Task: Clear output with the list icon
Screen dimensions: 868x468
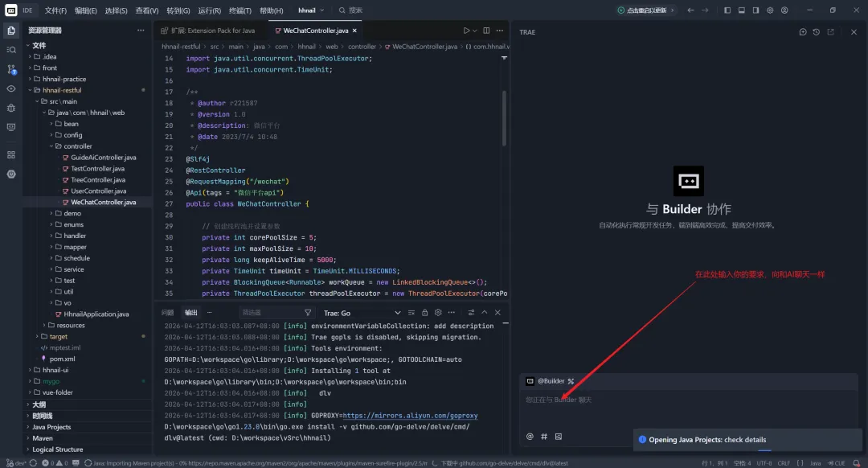Action: [x=411, y=312]
